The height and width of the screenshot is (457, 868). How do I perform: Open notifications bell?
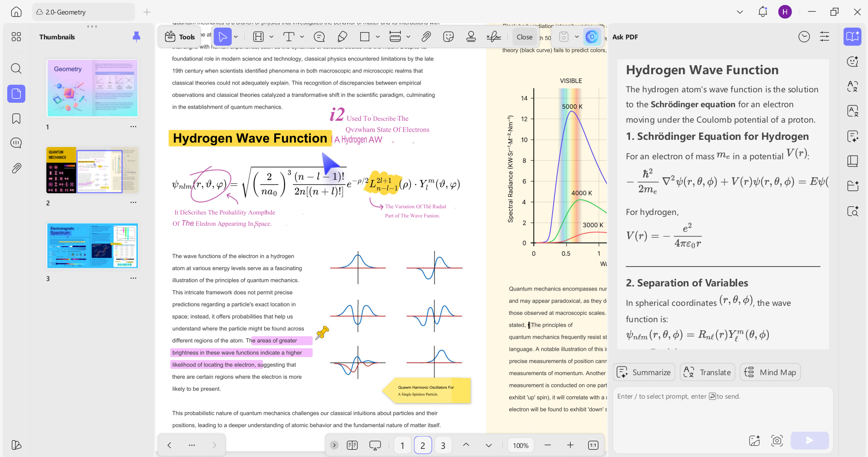point(763,12)
